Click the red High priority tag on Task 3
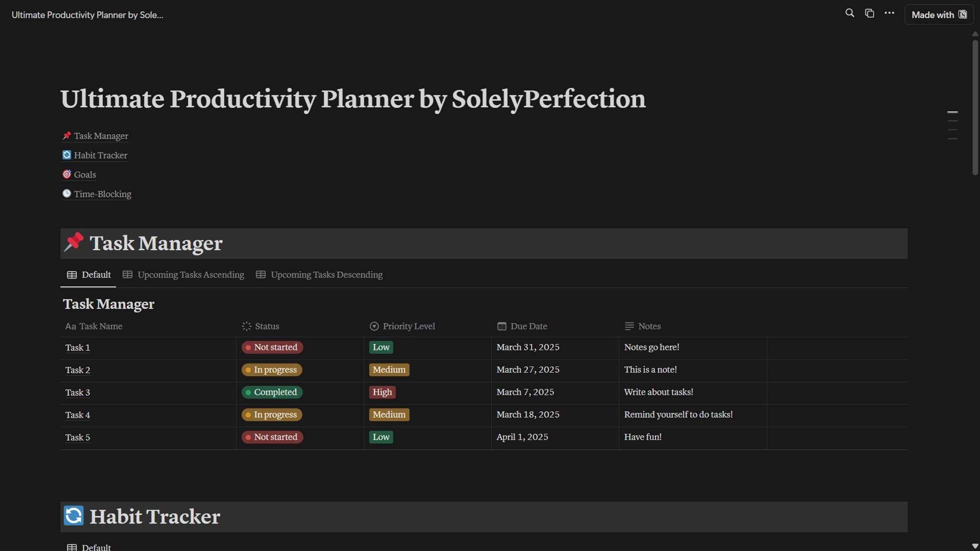This screenshot has width=980, height=551. [x=382, y=392]
